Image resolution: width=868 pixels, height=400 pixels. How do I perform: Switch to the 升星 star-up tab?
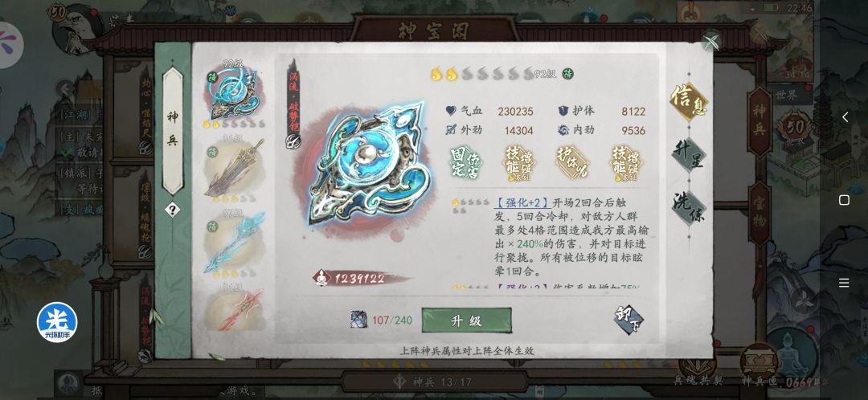coord(690,155)
